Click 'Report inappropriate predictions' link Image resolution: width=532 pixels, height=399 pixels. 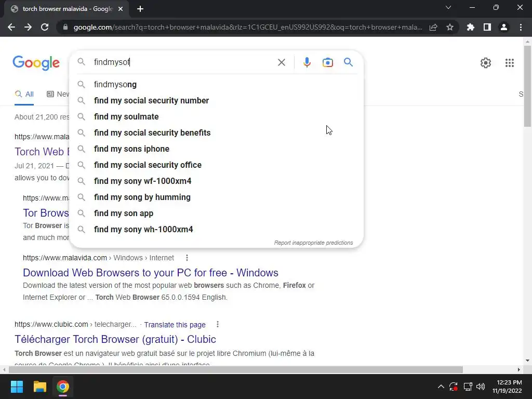[313, 243]
